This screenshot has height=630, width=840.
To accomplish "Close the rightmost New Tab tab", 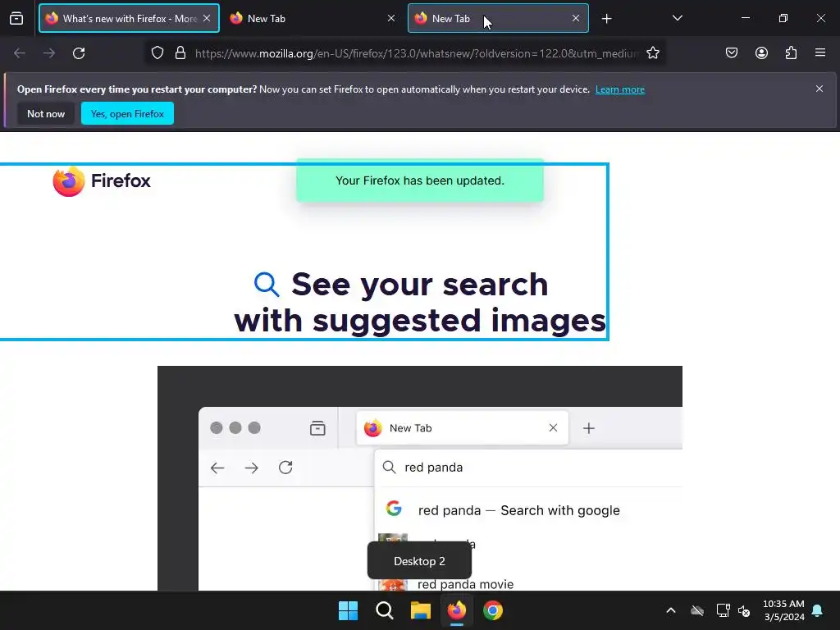I will [576, 18].
